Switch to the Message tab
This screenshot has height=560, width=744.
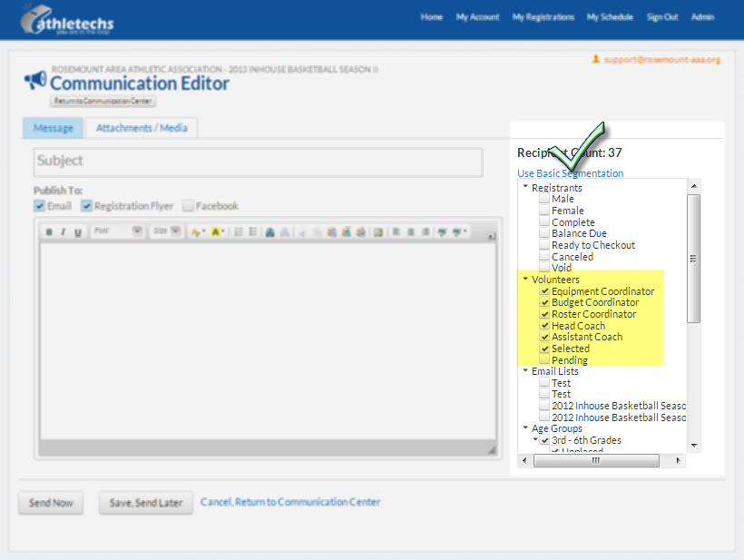pyautogui.click(x=54, y=128)
